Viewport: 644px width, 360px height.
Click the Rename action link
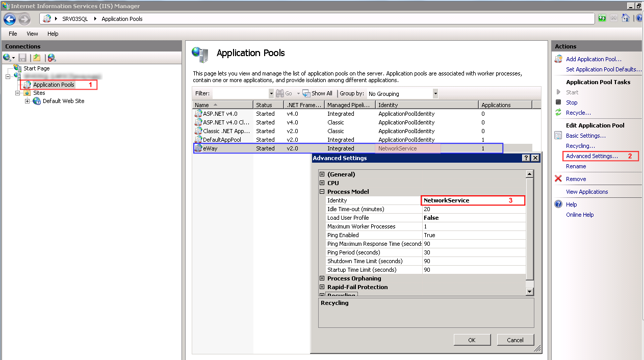pos(576,166)
